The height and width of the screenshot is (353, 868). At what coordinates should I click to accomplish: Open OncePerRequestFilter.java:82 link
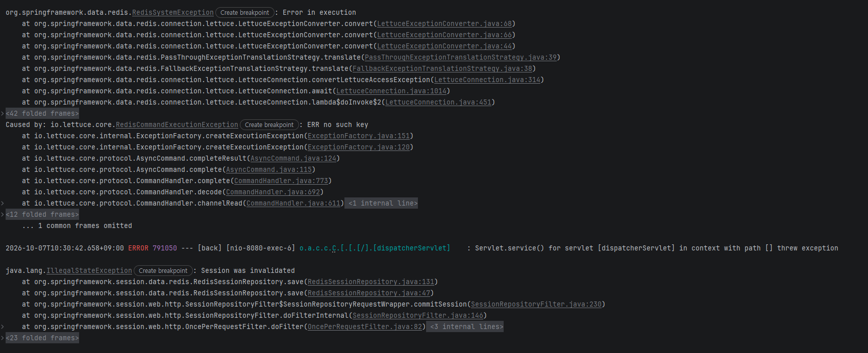365,326
